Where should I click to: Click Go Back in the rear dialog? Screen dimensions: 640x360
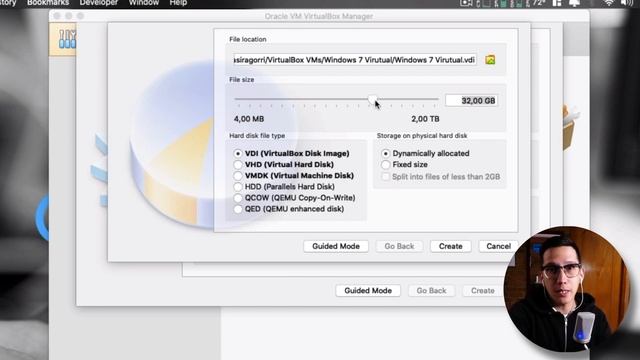click(x=431, y=291)
